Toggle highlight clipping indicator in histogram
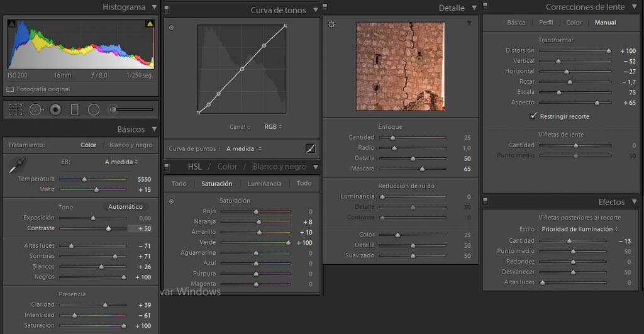The image size is (644, 334). pos(150,24)
